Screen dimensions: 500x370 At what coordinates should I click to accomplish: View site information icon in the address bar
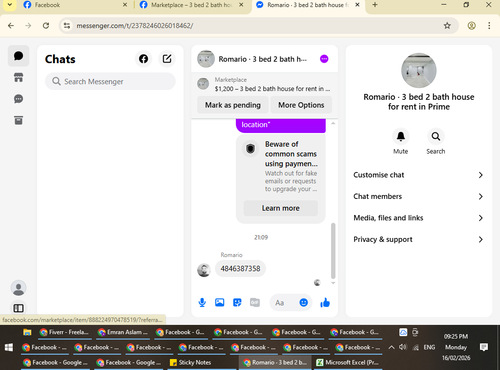[67, 26]
